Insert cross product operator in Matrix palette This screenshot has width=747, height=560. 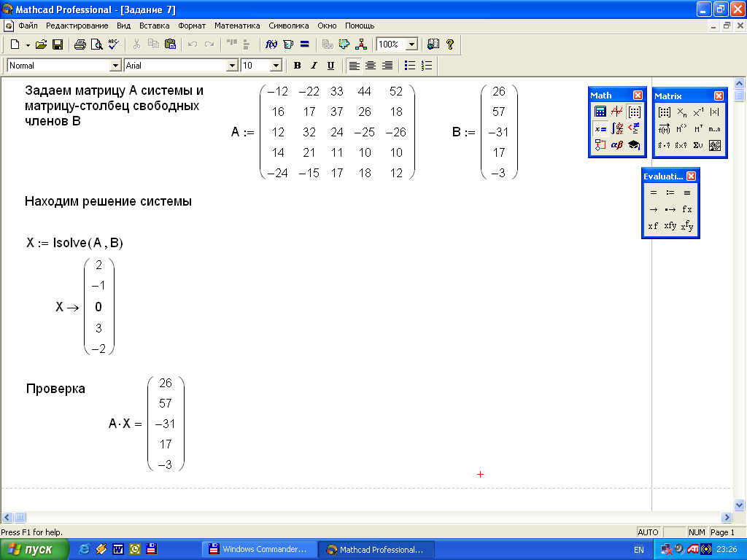tap(681, 145)
